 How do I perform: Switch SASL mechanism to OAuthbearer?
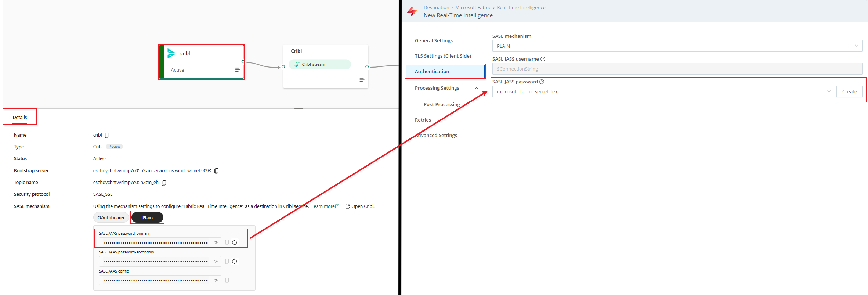pyautogui.click(x=111, y=217)
